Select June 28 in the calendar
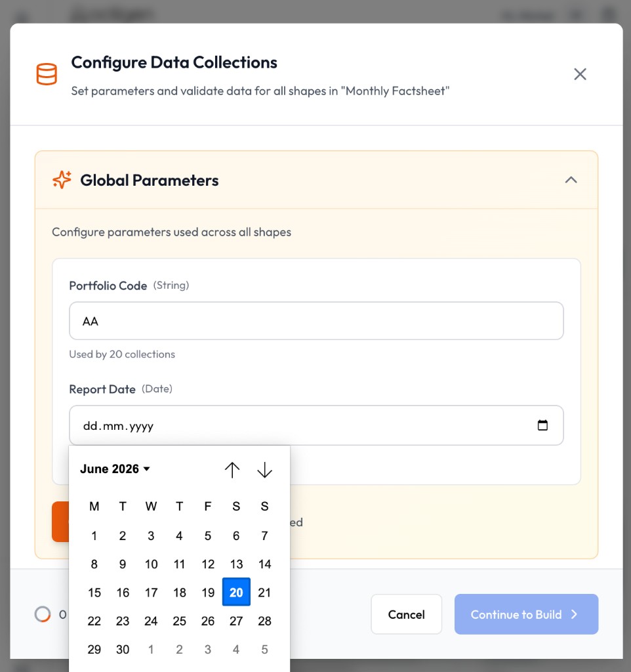The height and width of the screenshot is (672, 631). [265, 621]
